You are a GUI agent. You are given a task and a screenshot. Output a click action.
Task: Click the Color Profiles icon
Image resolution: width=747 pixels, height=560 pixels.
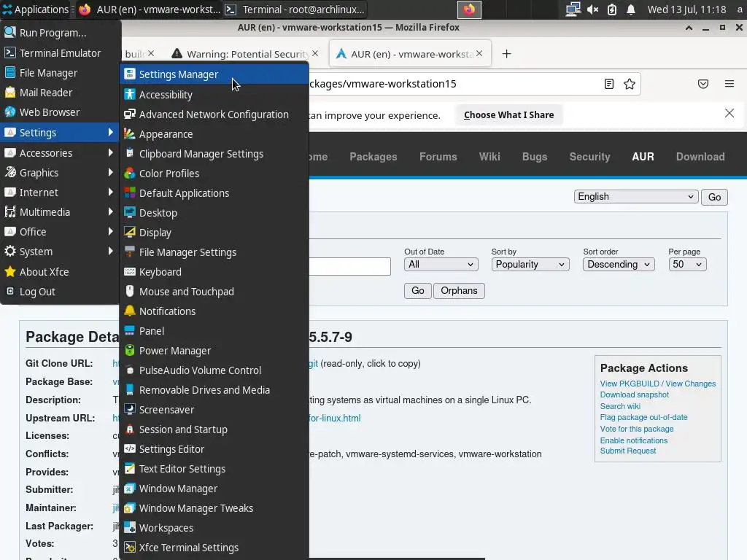tap(130, 174)
